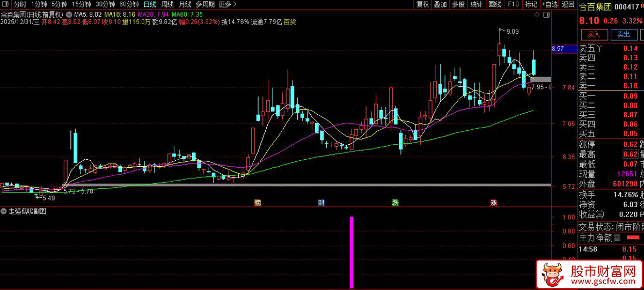
Task: Click the 财 marker icon below chart
Action: (x=321, y=203)
